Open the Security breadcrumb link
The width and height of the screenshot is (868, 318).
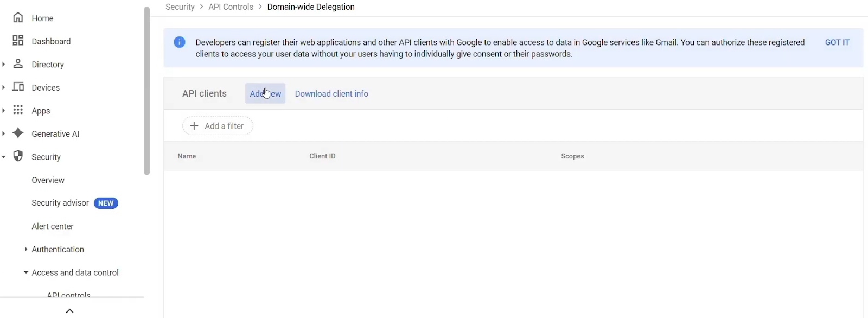(x=180, y=7)
